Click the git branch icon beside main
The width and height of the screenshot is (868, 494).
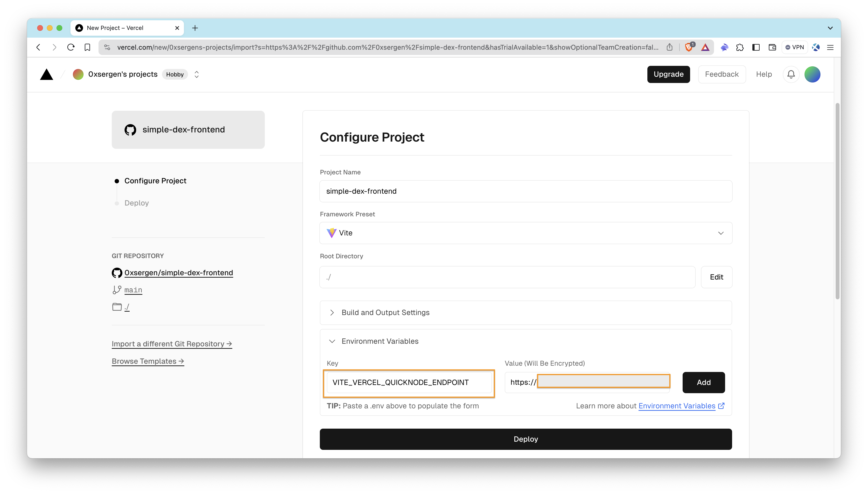[117, 290]
